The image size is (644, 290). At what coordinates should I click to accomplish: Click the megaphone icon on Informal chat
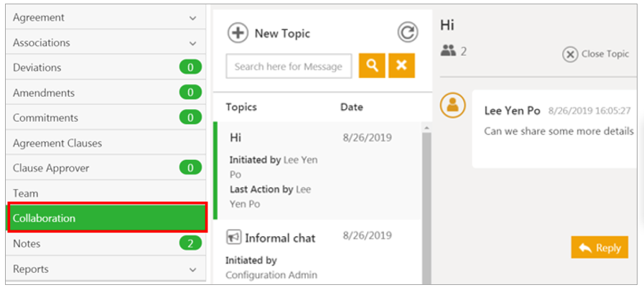[x=233, y=238]
